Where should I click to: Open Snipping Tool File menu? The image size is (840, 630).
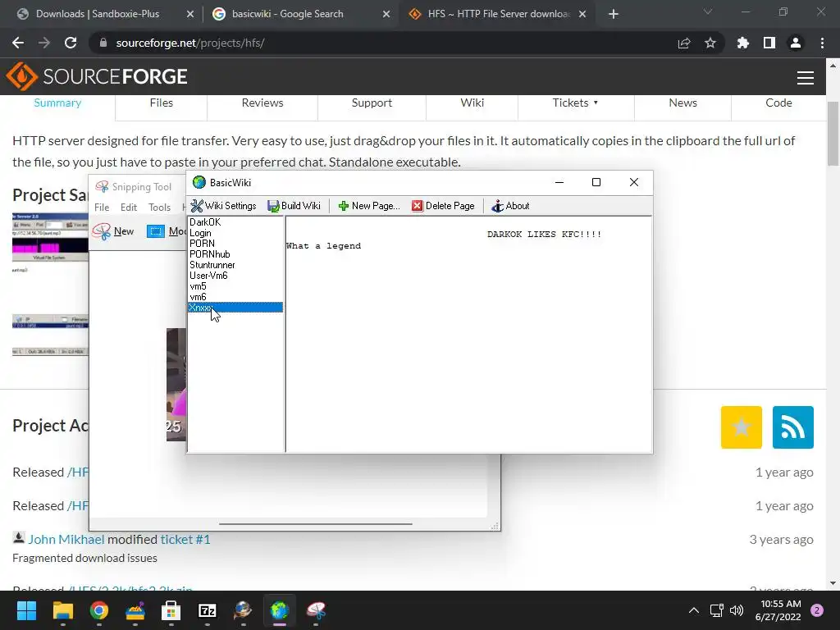[101, 208]
